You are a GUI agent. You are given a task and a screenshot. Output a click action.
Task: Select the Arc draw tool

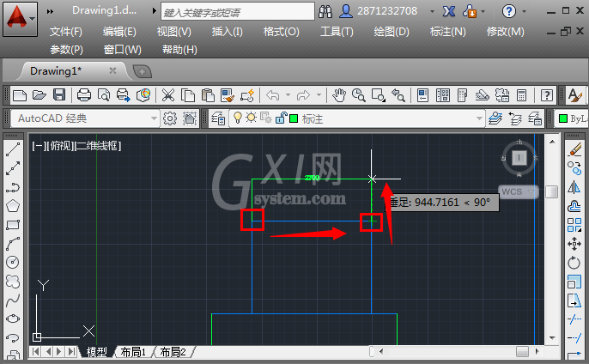tap(13, 244)
